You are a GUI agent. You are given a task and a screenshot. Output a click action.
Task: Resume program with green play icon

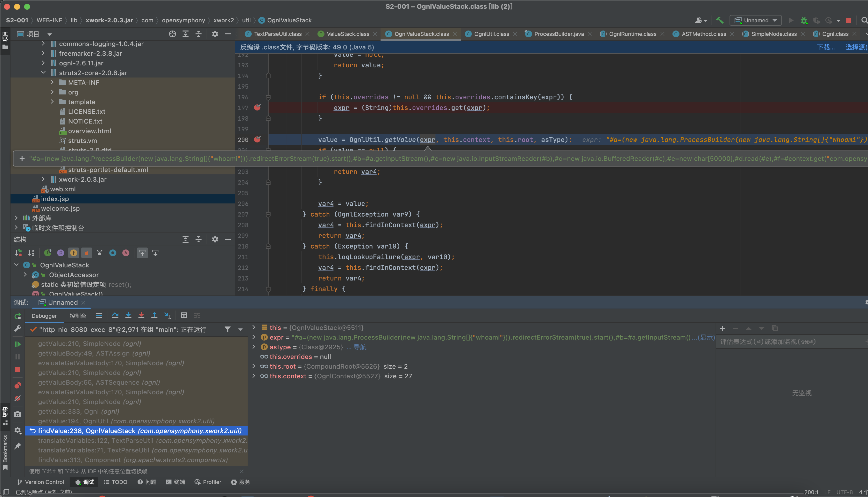[x=18, y=344]
